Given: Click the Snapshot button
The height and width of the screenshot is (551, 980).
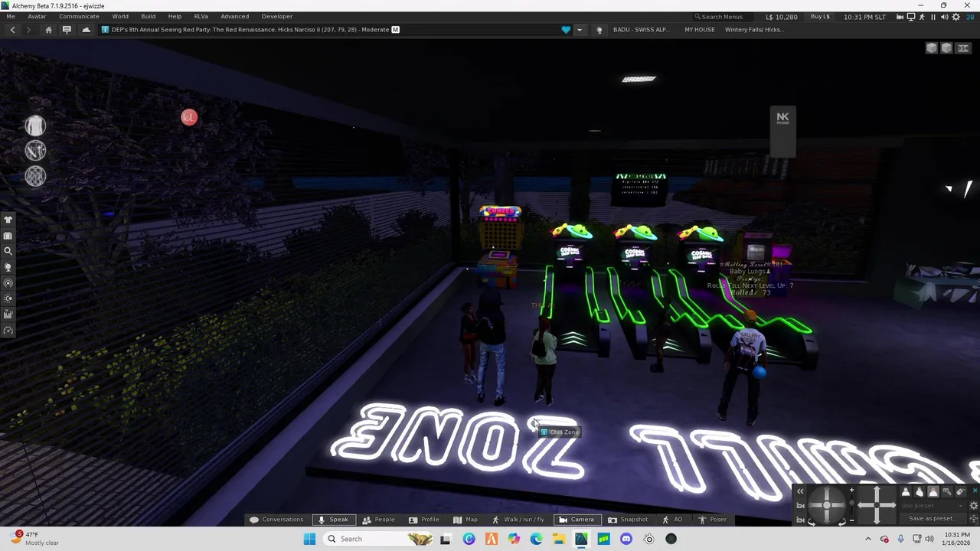Looking at the screenshot, I should (x=628, y=520).
